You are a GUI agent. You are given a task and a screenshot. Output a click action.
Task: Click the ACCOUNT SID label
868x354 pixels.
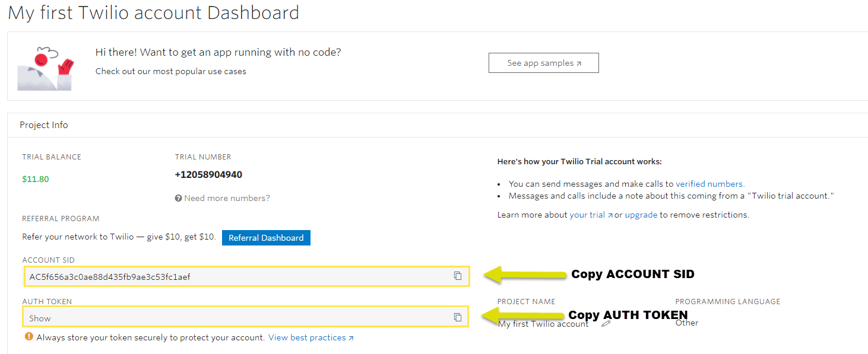48,260
